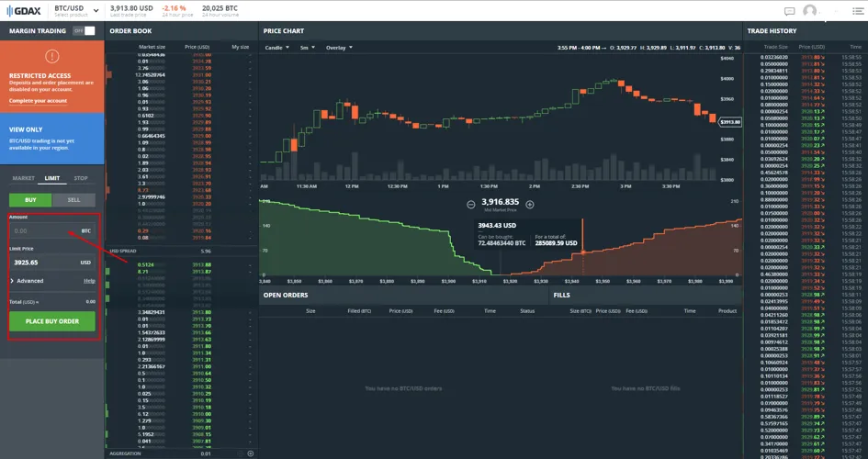Increase order book aggregation with plus icon
The image size is (868, 459).
tap(250, 453)
